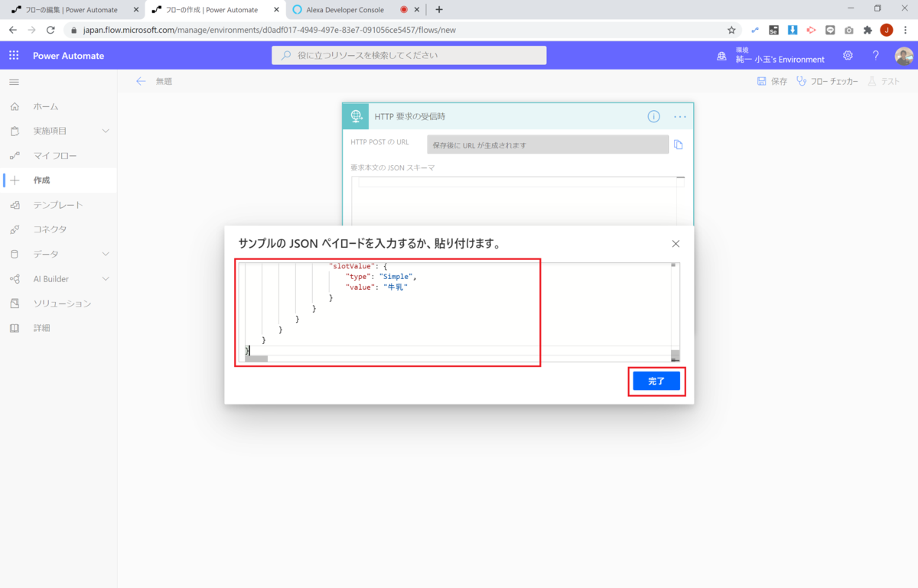This screenshot has width=918, height=588.
Task: Go back in browser history
Action: (x=12, y=30)
